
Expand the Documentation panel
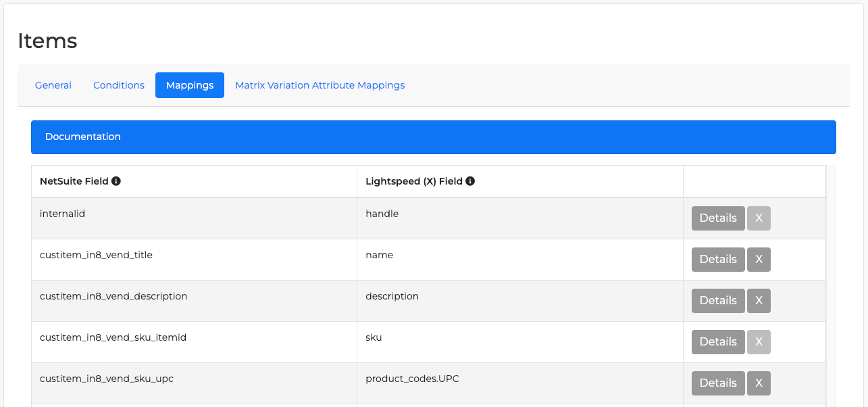click(x=433, y=137)
